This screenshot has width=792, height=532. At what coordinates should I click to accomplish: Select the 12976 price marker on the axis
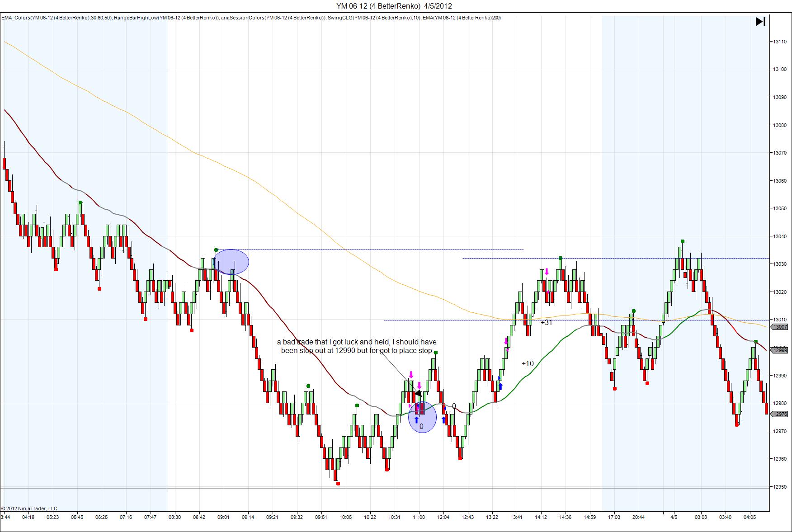coord(780,414)
